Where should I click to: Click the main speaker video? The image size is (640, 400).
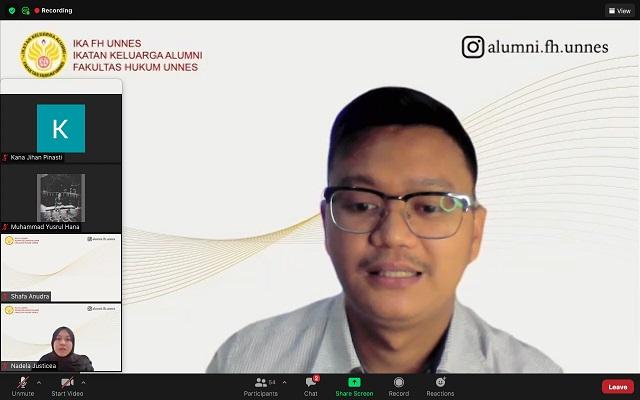coord(400,230)
